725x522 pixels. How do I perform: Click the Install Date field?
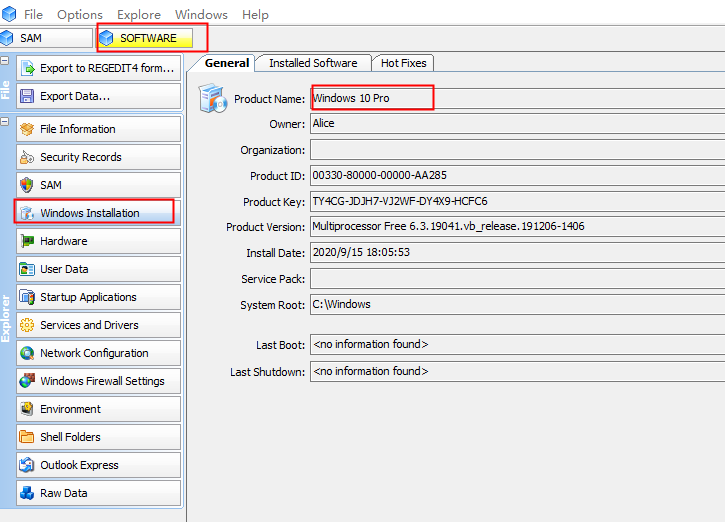point(517,252)
